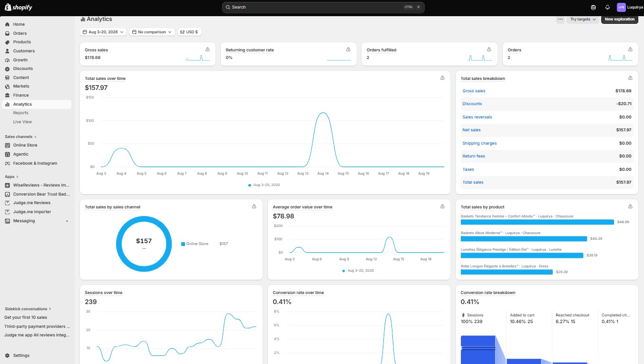The width and height of the screenshot is (644, 364).
Task: Click the Growth icon in sidebar
Action: (x=8, y=60)
